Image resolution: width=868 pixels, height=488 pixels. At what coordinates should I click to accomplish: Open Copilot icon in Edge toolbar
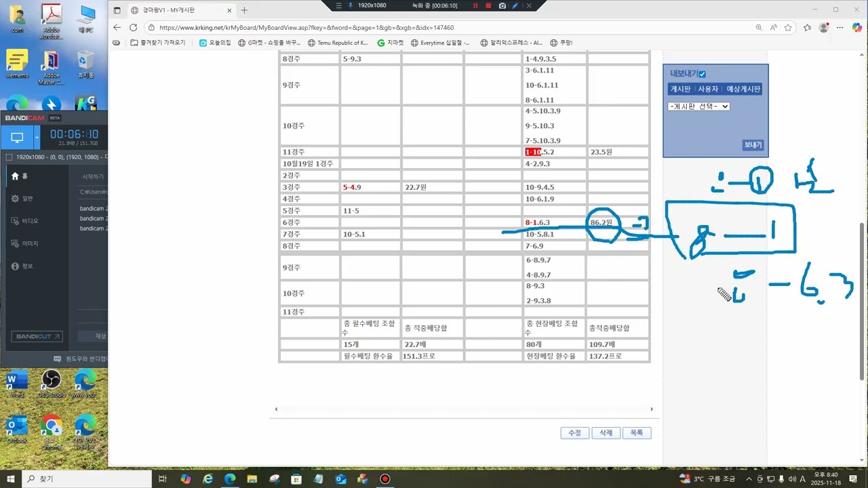[857, 28]
